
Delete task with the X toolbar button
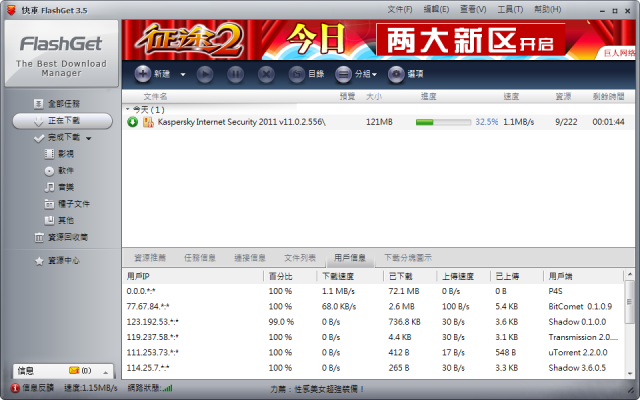pyautogui.click(x=266, y=75)
